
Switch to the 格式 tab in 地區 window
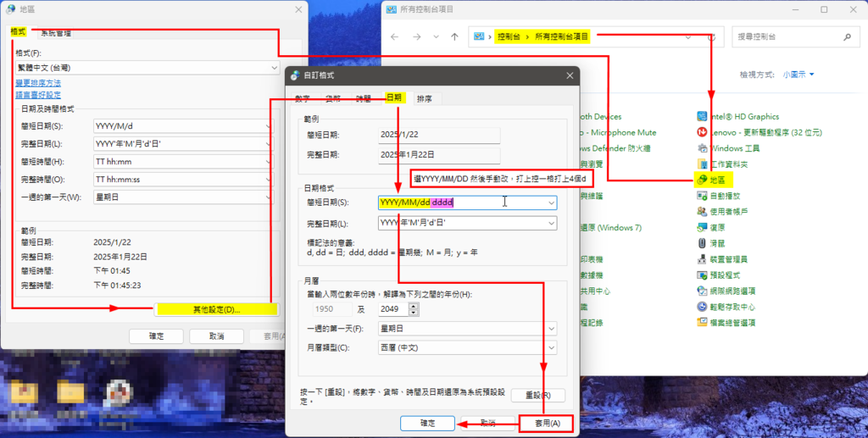19,31
